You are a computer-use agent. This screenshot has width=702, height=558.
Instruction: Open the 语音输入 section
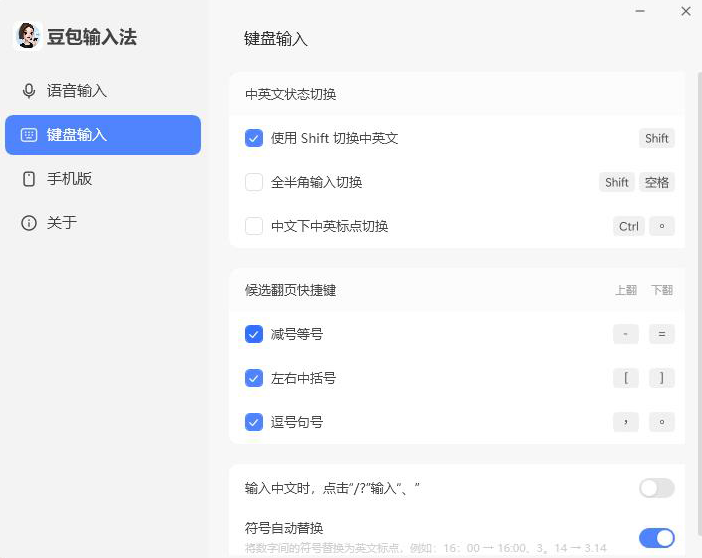coord(103,91)
